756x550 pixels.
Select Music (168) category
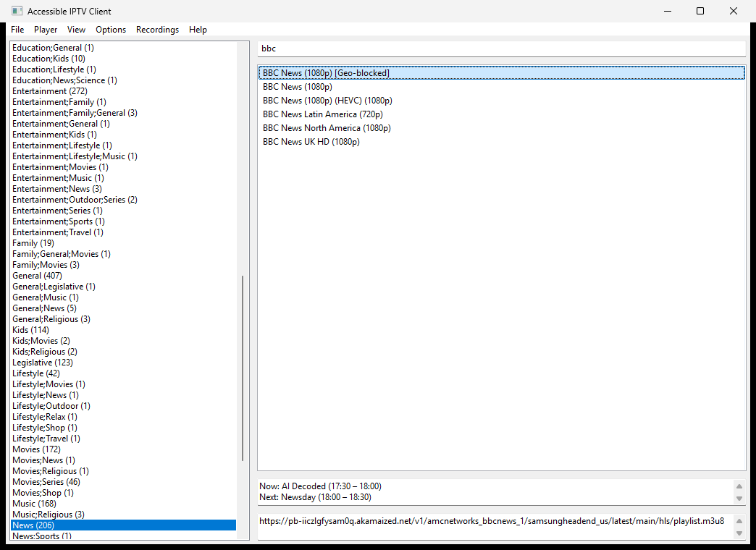pos(123,504)
